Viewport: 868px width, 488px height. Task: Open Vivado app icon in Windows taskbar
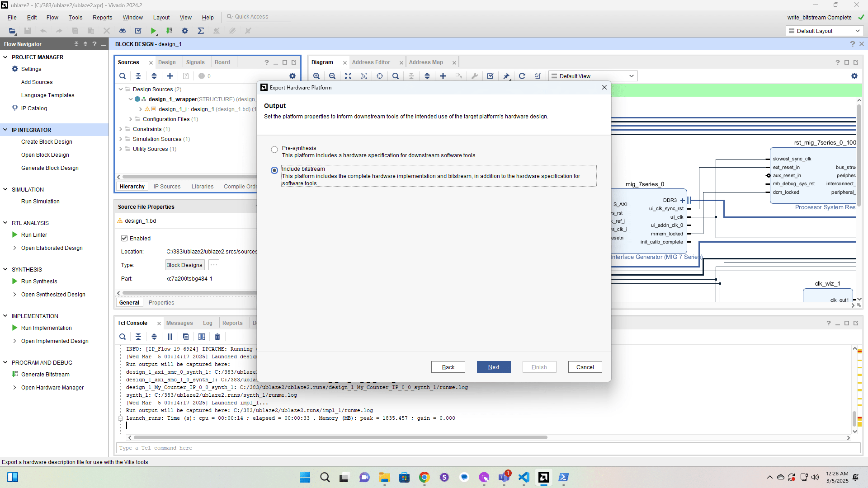(x=543, y=477)
